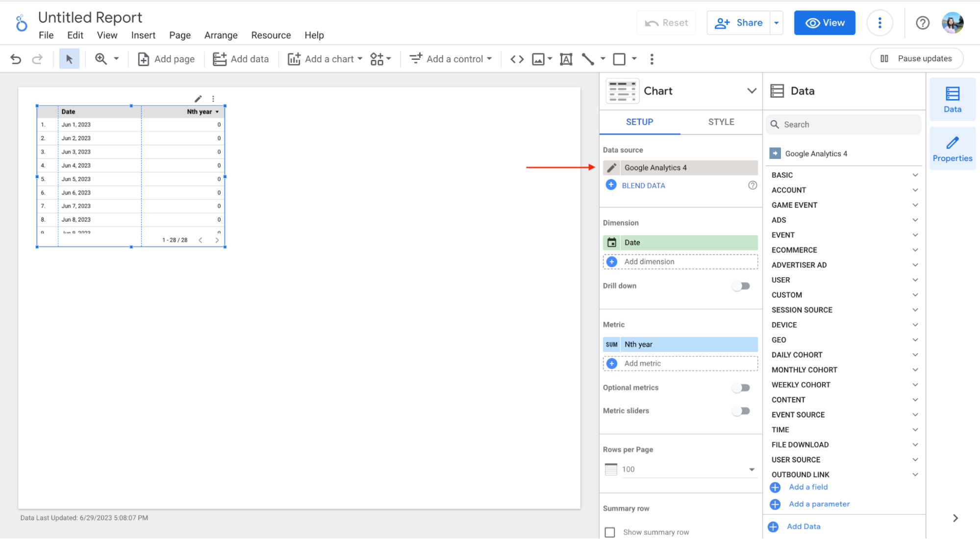This screenshot has width=980, height=539.
Task: Switch to the STYLE tab
Action: click(721, 122)
